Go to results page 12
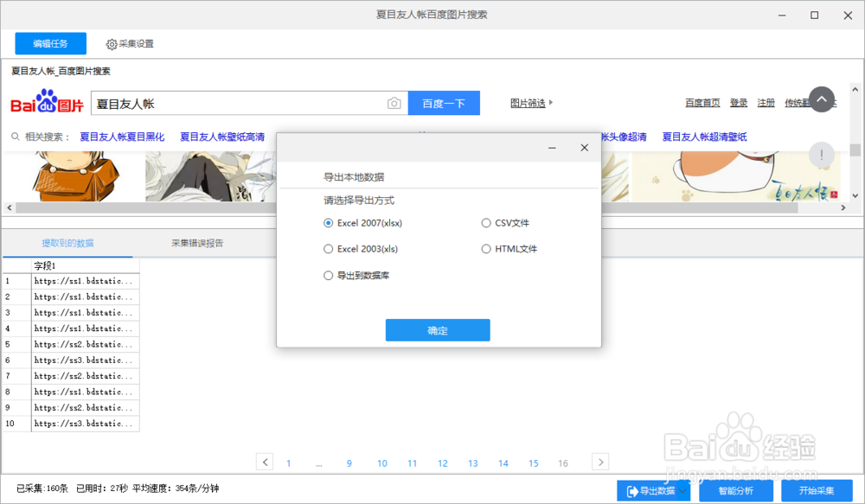Viewport: 865px width, 504px height. (442, 463)
